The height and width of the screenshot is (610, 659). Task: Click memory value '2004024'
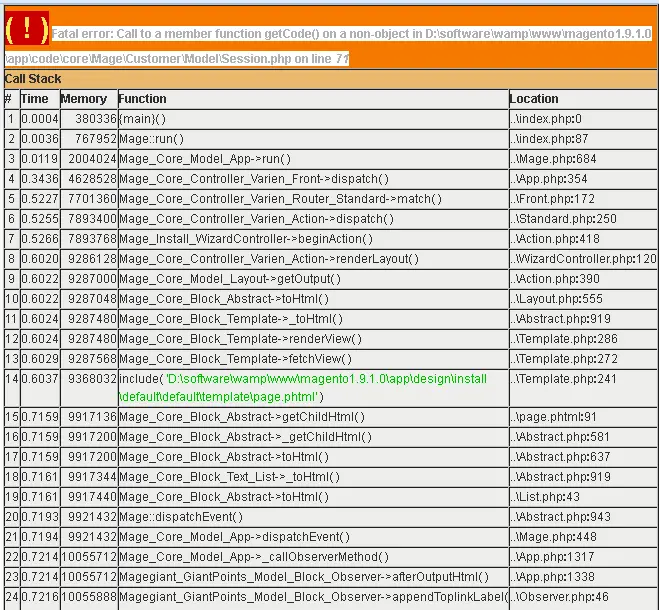[92, 159]
